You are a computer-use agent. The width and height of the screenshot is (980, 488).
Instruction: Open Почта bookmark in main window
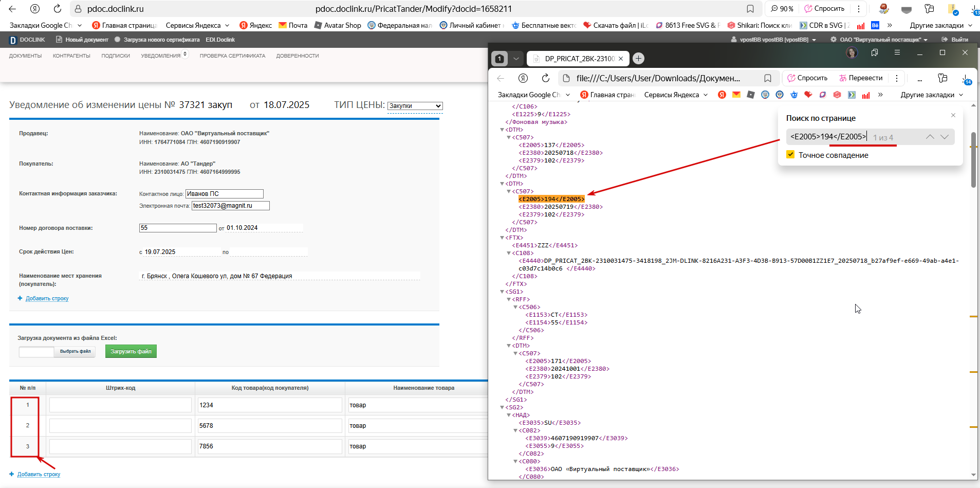(293, 25)
